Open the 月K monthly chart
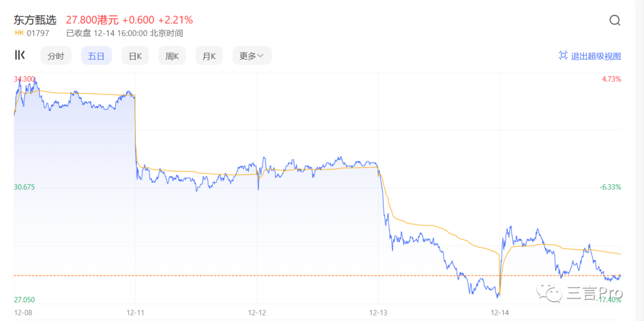Screen dimensions: 644x321 [x=209, y=56]
